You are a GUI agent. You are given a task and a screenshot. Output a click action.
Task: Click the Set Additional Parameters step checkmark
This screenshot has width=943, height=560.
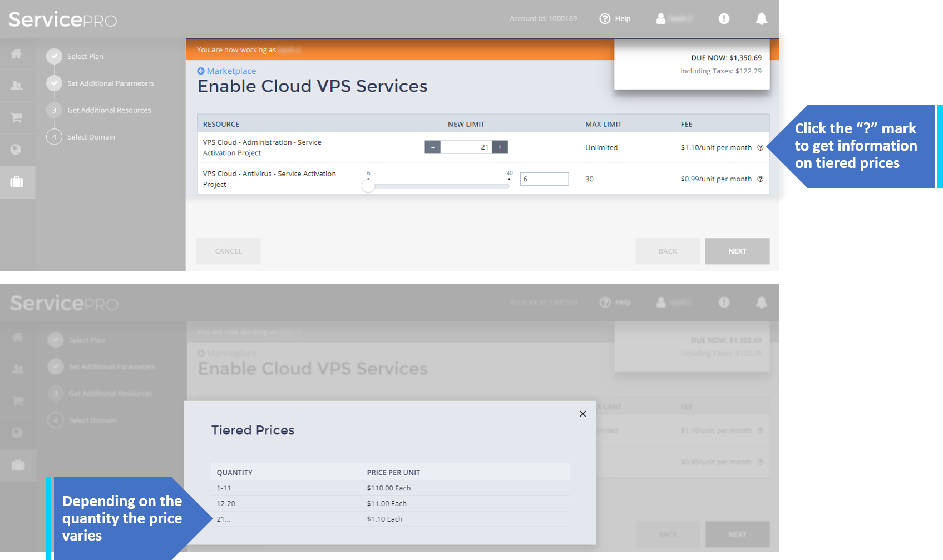tap(54, 83)
